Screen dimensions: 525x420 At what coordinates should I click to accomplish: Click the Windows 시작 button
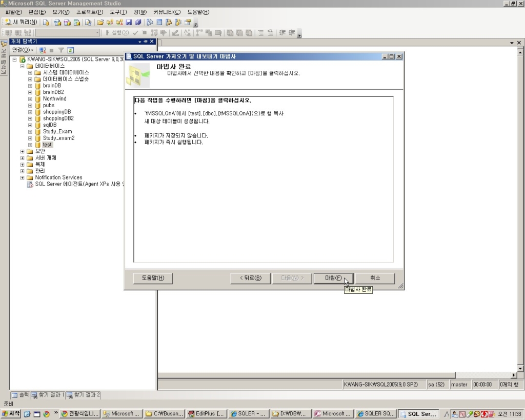coord(11,414)
